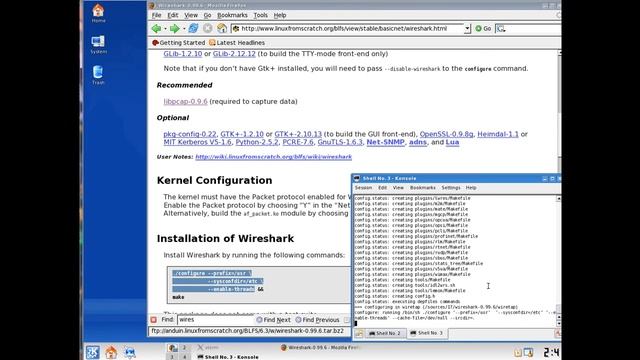Open the KDE K menu button
640x360 pixels.
pyautogui.click(x=92, y=352)
